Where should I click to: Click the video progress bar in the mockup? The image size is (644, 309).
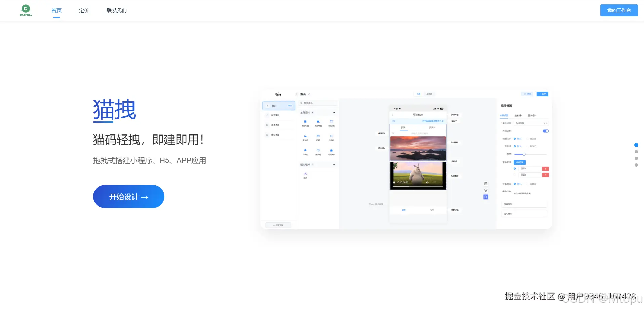pyautogui.click(x=418, y=186)
